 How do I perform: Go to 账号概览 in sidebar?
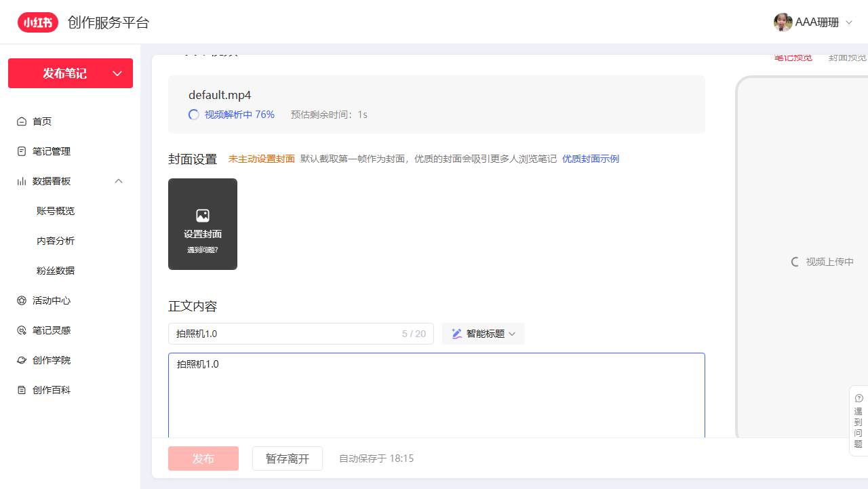pyautogui.click(x=56, y=211)
